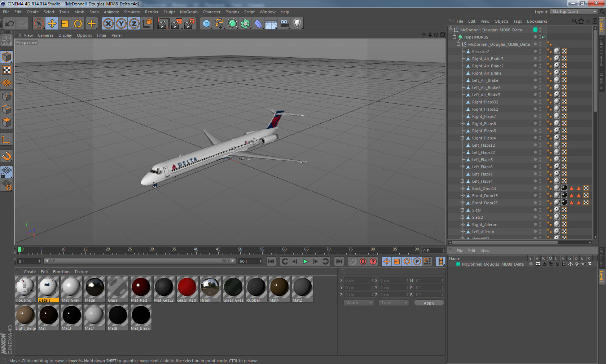Toggle Z axis lock
Screen dimensions: 606x364
(134, 24)
